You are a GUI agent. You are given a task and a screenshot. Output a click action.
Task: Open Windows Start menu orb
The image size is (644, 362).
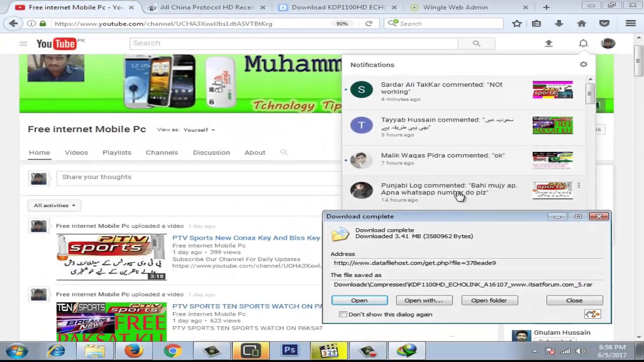(17, 350)
